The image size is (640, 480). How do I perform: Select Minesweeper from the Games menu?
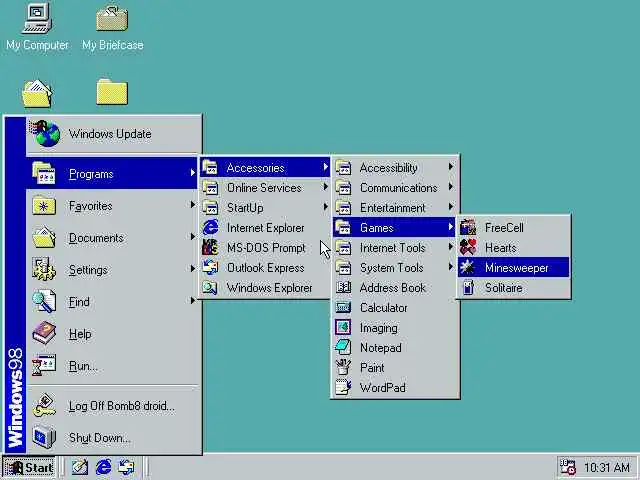click(x=513, y=267)
